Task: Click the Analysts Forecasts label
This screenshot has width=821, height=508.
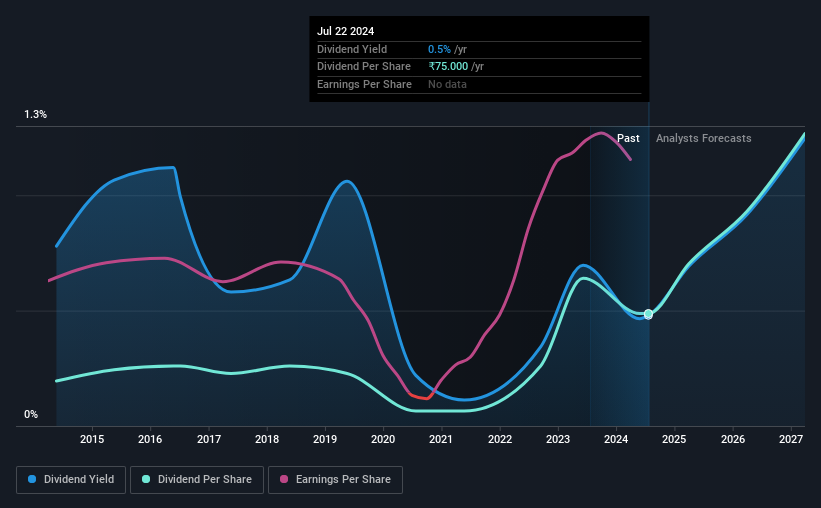Action: pyautogui.click(x=703, y=138)
